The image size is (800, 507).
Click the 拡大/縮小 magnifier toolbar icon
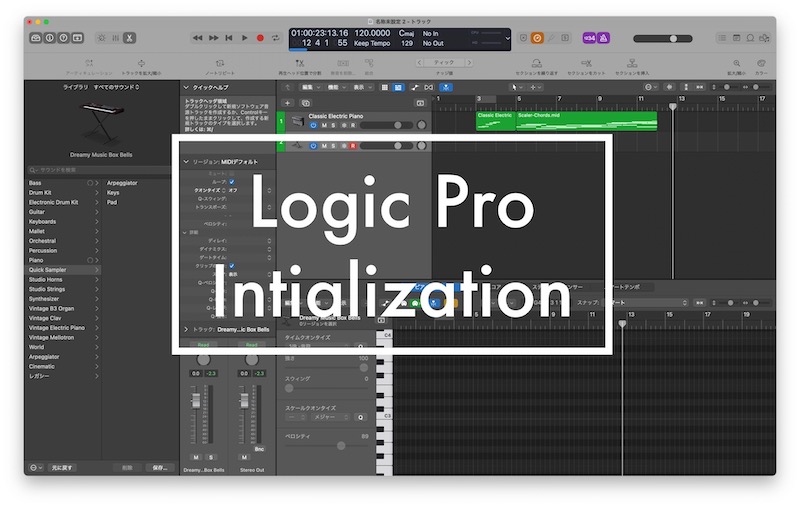(737, 63)
